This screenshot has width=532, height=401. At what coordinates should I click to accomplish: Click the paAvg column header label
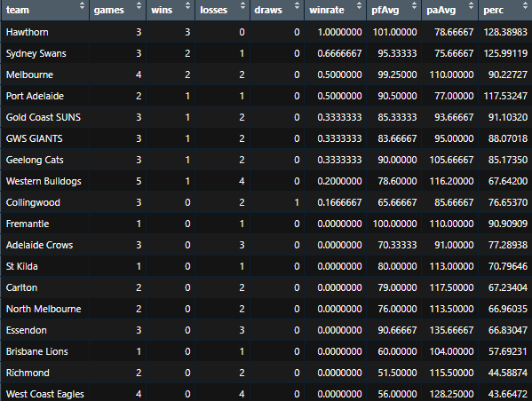click(x=441, y=10)
